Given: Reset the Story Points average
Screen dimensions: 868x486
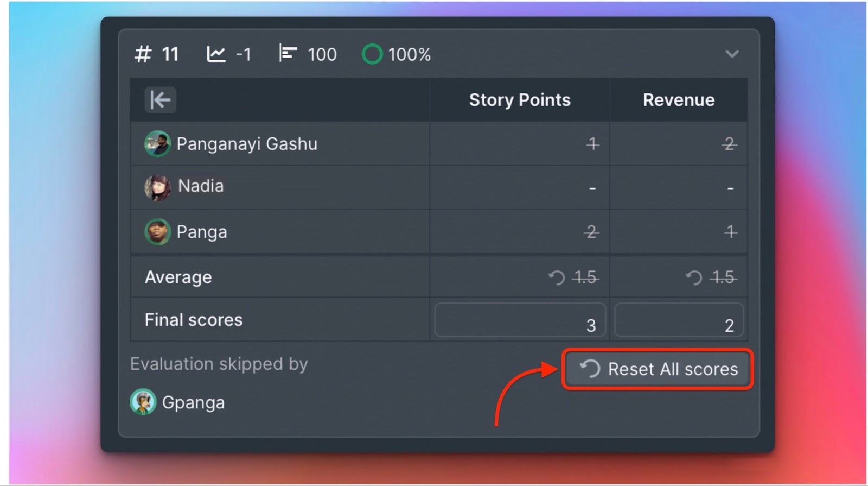Looking at the screenshot, I should 557,277.
